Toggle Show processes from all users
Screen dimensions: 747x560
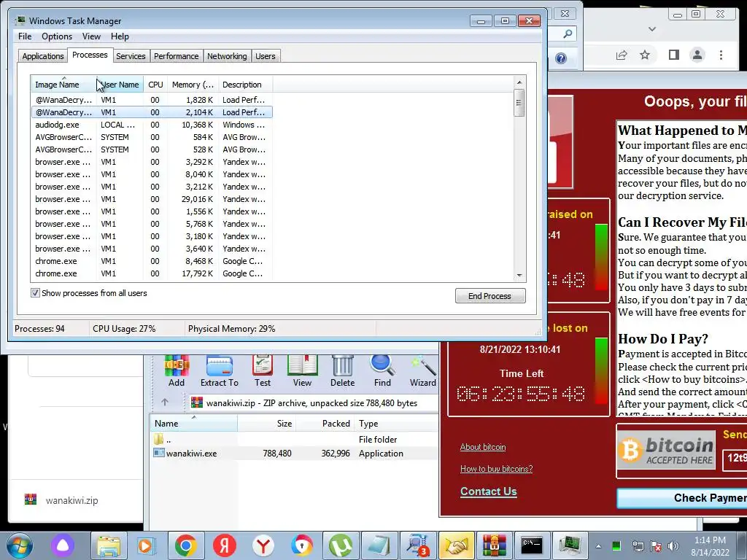click(35, 293)
